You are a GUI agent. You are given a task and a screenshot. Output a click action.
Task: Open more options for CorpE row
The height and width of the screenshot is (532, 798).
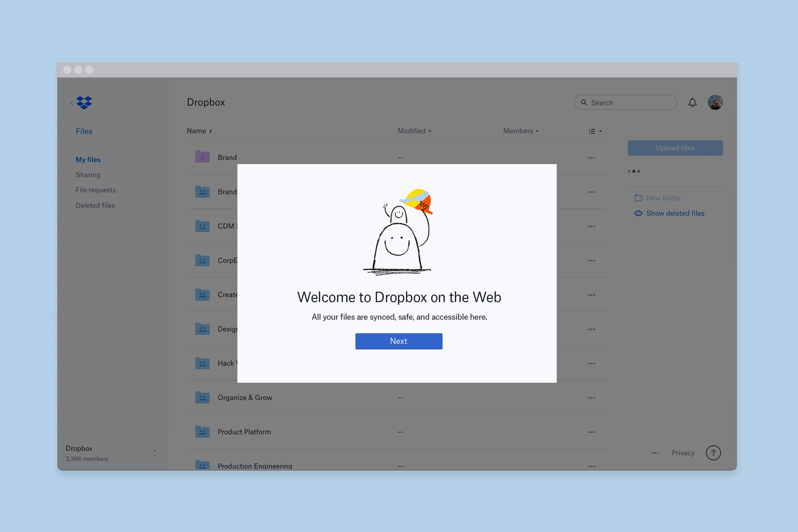(x=592, y=261)
